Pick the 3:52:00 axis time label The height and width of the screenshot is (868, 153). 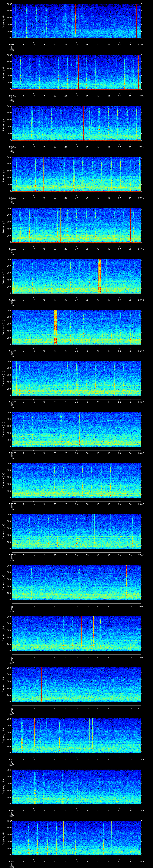coord(12,351)
